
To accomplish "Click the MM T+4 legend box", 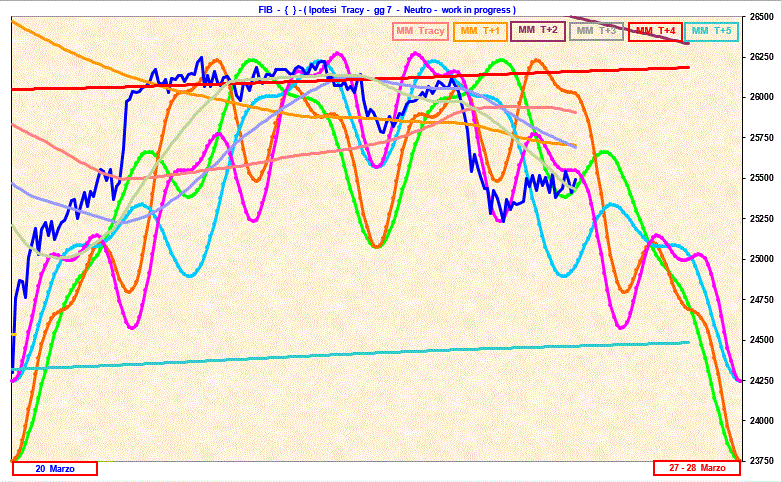I will [x=655, y=31].
